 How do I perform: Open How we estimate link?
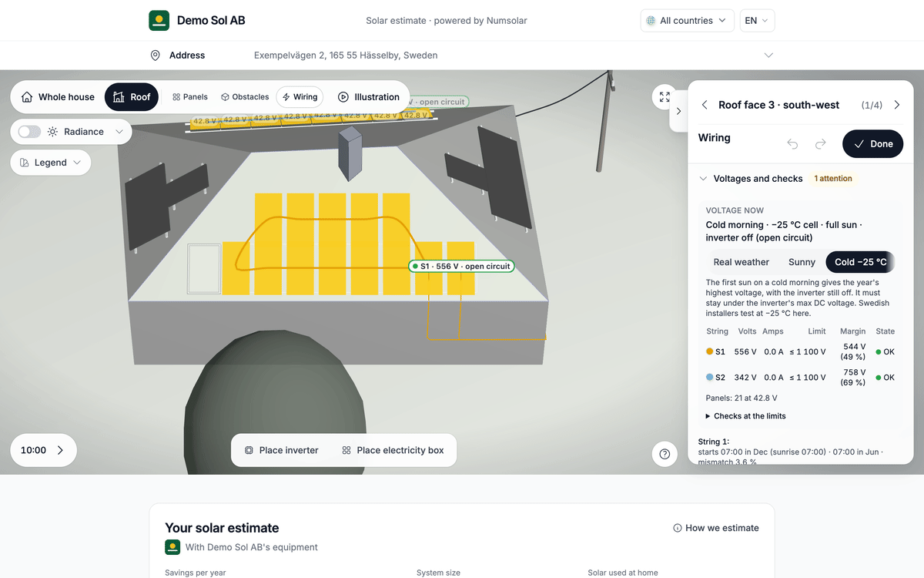716,528
